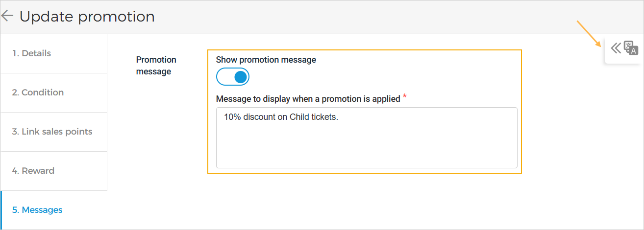Click the '10%' at the message start
The height and width of the screenshot is (230, 644).
click(x=233, y=117)
